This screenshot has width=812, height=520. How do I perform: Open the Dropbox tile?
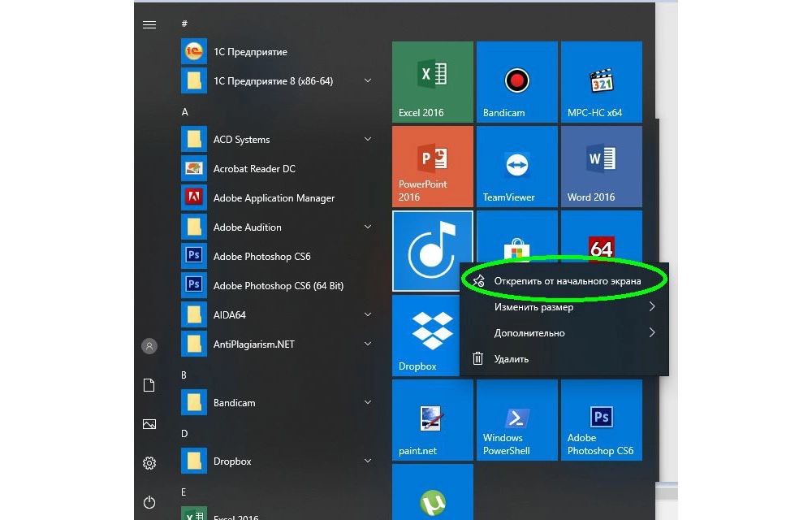(425, 335)
